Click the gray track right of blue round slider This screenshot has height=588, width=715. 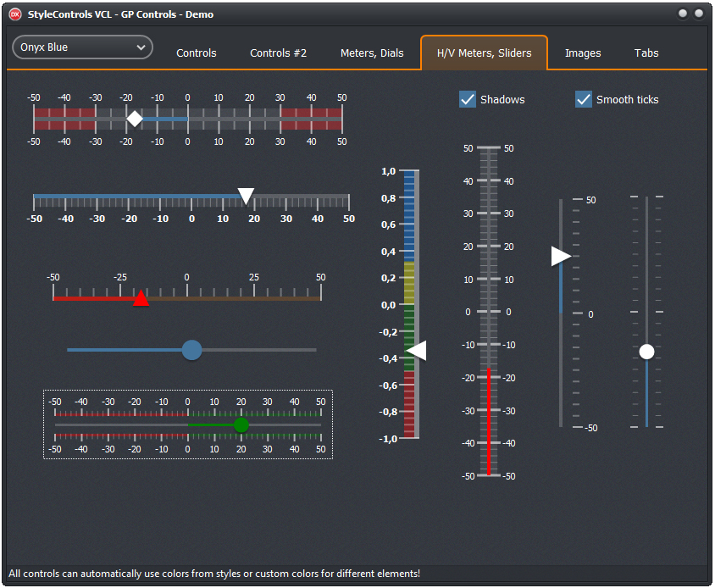[x=259, y=350]
